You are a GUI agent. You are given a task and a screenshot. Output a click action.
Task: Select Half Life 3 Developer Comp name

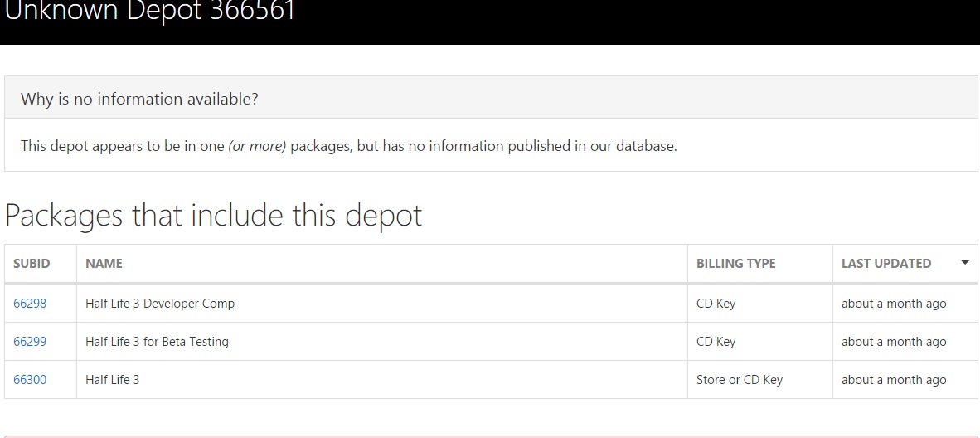tap(160, 304)
